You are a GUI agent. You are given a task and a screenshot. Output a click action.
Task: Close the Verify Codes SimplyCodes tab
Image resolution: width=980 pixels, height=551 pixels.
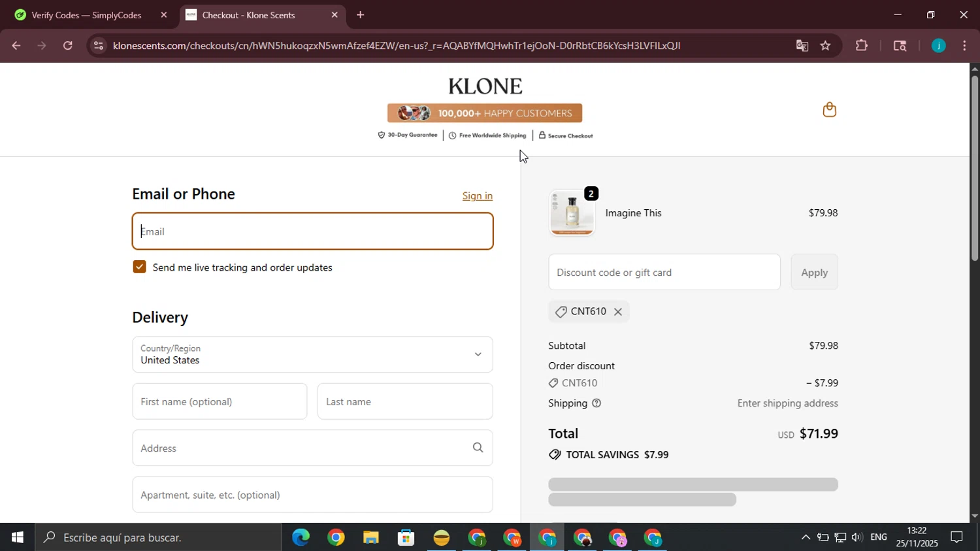coord(163,14)
